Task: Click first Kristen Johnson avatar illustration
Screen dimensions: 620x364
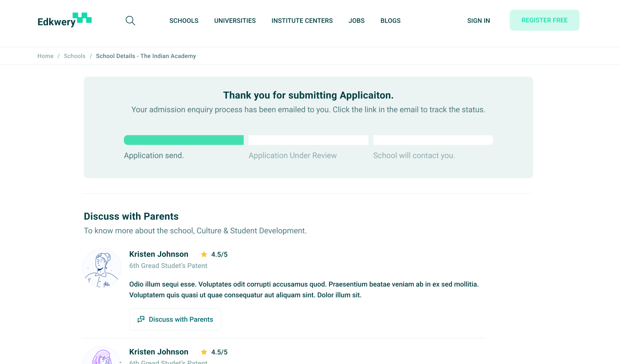Action: point(102,268)
